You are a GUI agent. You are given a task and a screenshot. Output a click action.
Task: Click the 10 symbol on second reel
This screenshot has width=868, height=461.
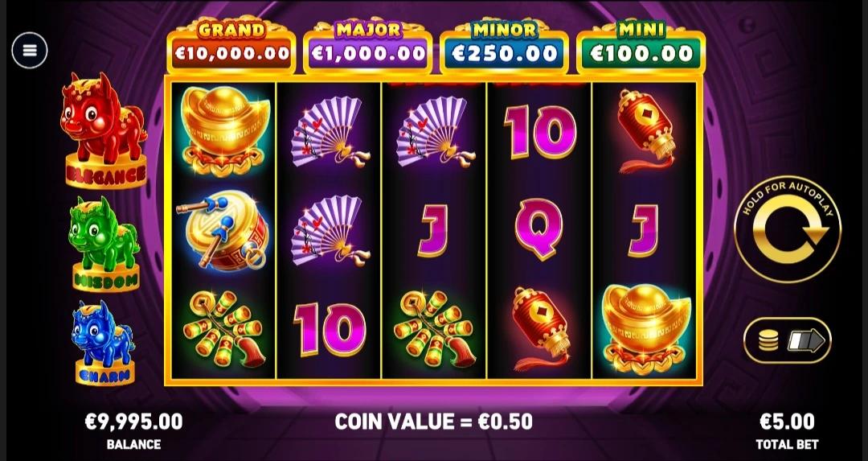pos(330,329)
